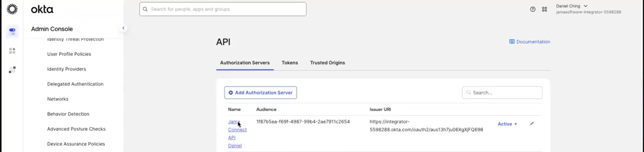Screen dimensions: 644x152
Task: Click the Issuer URI value for Jama server
Action: [426, 125]
